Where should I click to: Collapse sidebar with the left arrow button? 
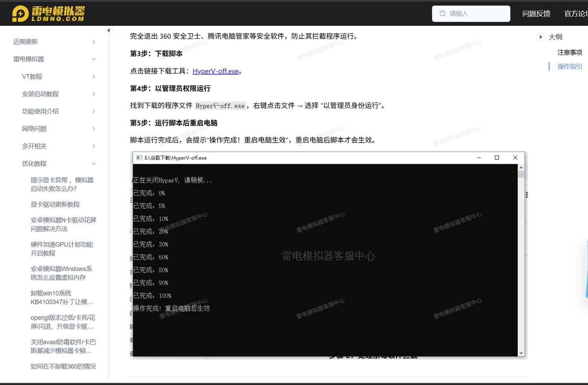(109, 30)
